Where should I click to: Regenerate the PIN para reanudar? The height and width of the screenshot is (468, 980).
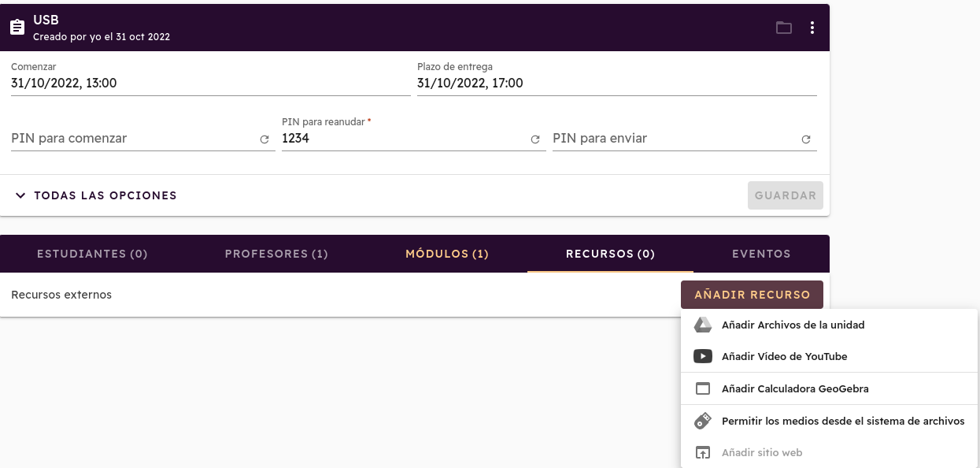[535, 139]
